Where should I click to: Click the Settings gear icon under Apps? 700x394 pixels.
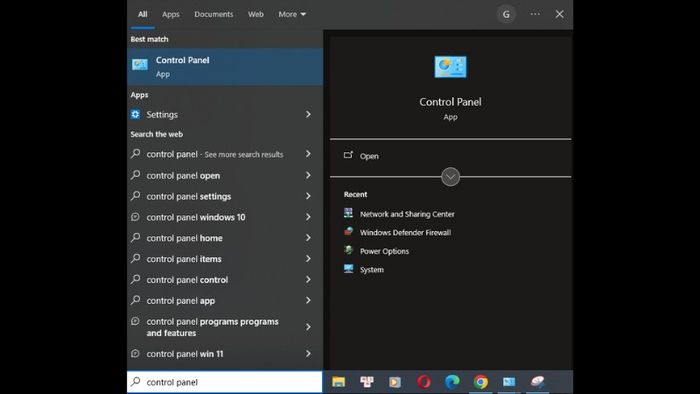[x=135, y=115]
